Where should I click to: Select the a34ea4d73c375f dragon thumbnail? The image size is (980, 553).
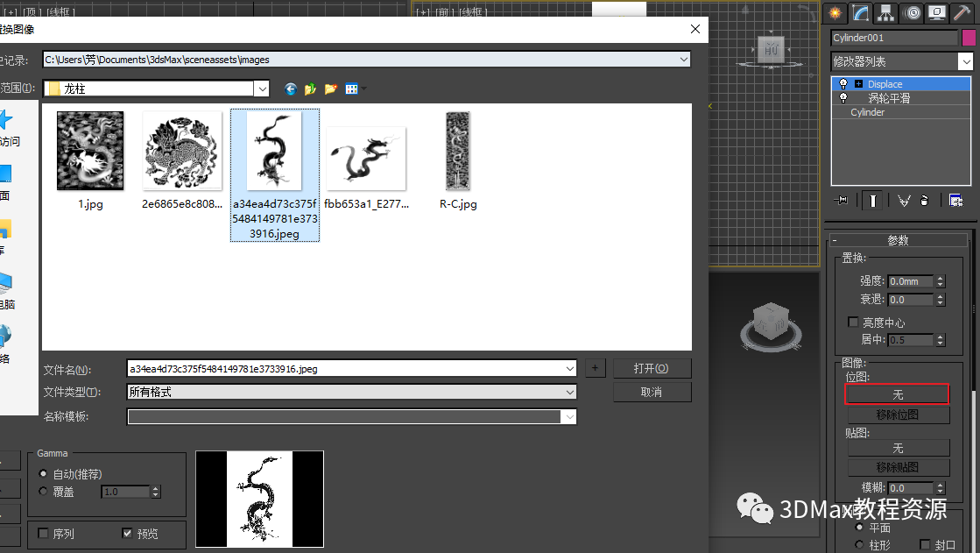coord(274,151)
